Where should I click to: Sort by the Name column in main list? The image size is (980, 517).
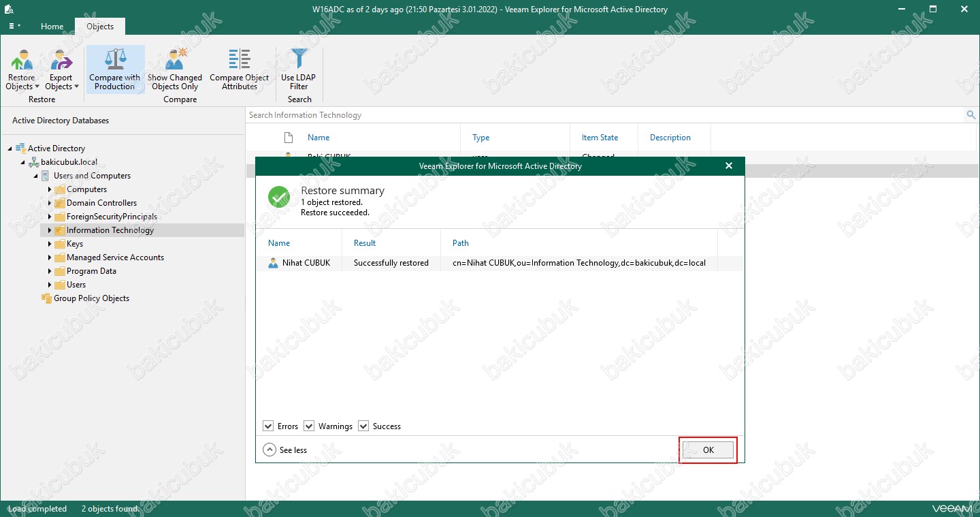[x=318, y=138]
